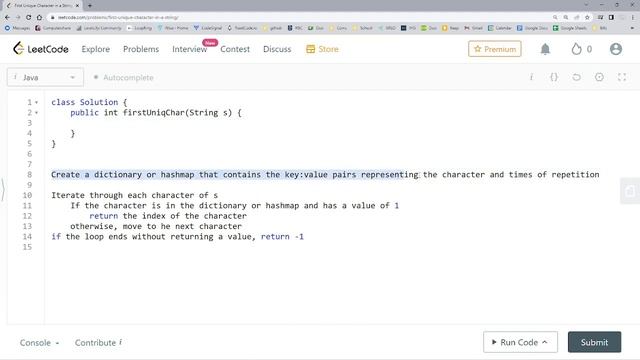Open Calendar bookmark
The width and height of the screenshot is (640, 360).
tap(499, 28)
